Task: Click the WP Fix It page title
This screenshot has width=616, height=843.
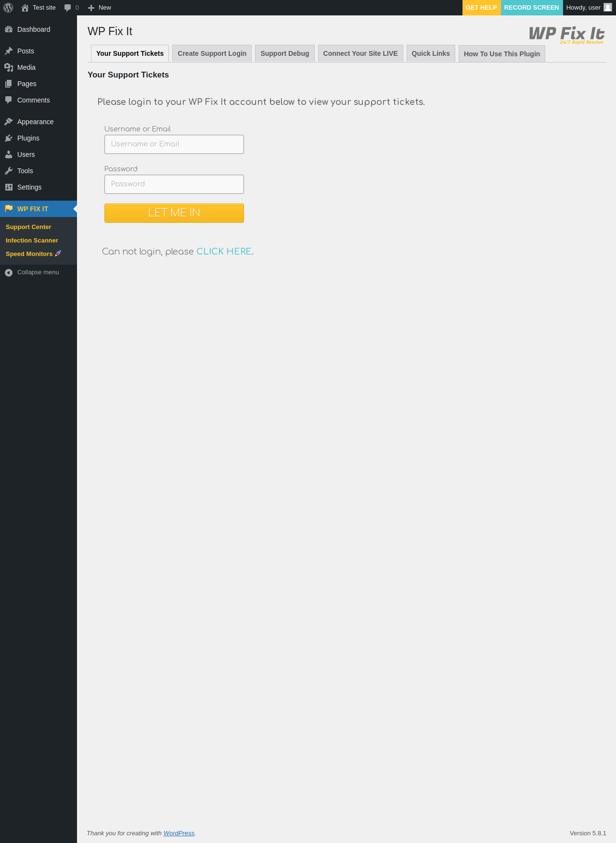Action: coord(110,31)
